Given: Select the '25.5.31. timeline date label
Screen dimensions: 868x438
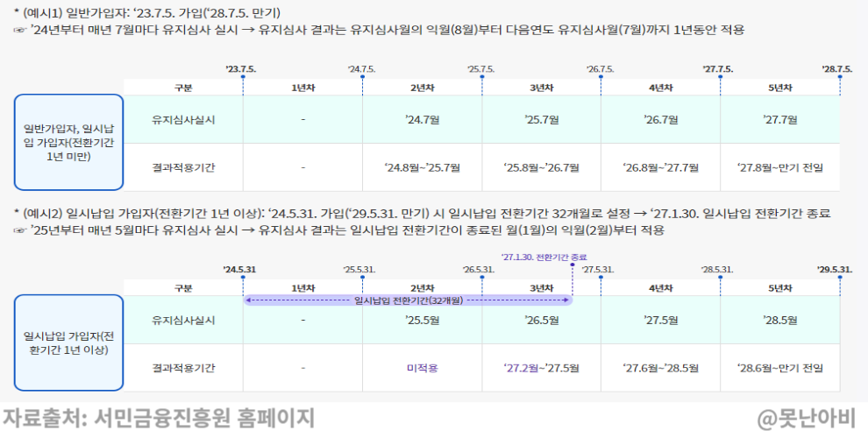Looking at the screenshot, I should coord(359,270).
